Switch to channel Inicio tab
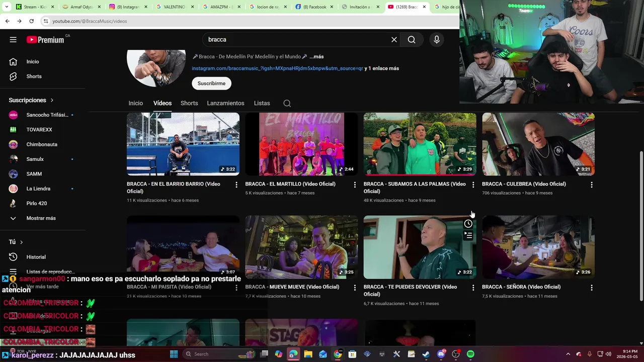 coord(135,103)
